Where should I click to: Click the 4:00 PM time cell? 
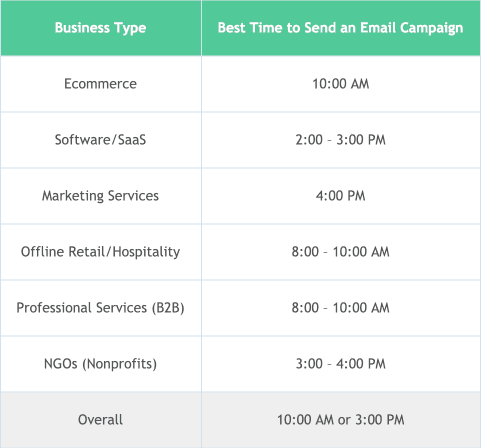coord(341,196)
